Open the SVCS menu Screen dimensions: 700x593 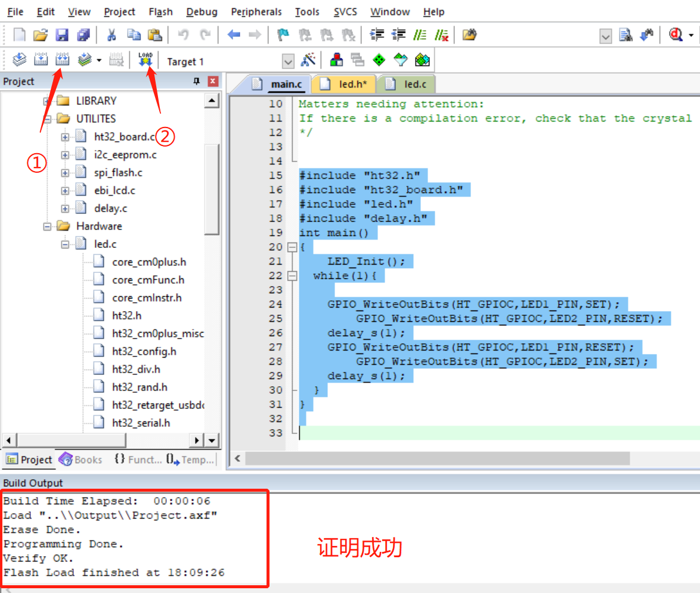click(345, 11)
